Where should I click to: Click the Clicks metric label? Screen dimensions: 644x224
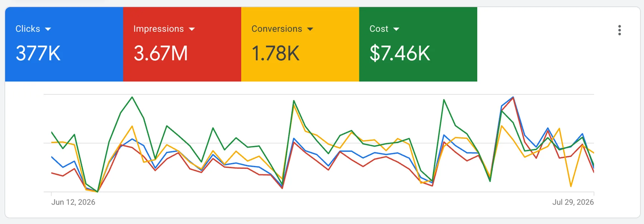tap(28, 29)
